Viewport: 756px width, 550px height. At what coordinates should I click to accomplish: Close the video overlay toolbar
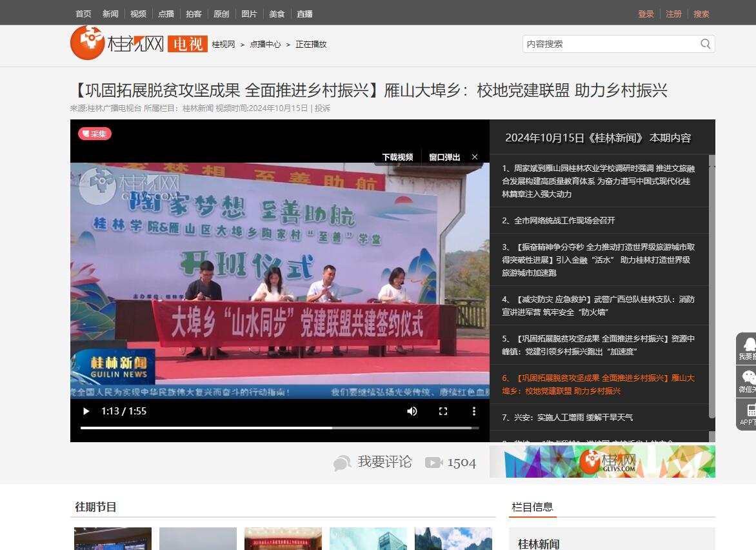[475, 157]
